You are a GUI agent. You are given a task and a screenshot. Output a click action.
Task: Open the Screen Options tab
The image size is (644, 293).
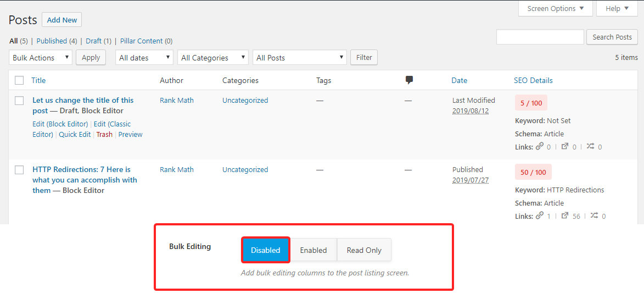coord(555,9)
